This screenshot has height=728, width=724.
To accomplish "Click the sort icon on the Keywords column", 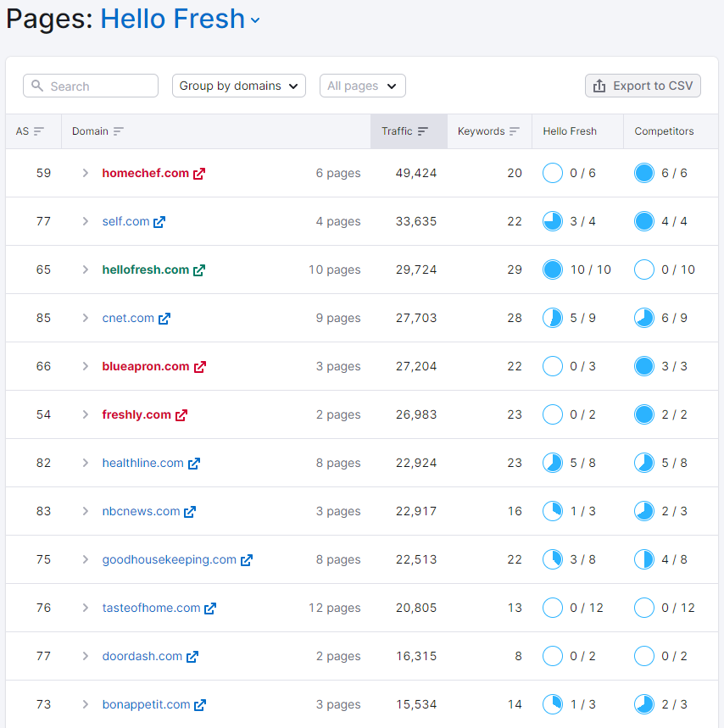I will click(x=514, y=131).
